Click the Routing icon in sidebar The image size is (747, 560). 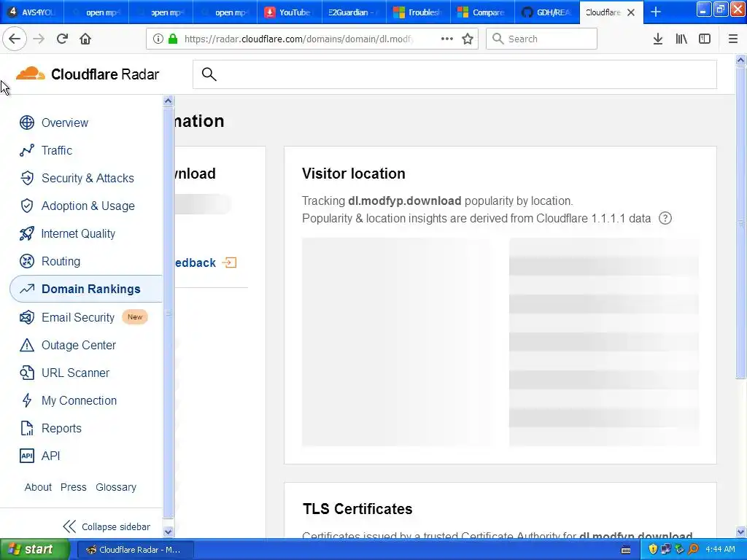tap(27, 262)
